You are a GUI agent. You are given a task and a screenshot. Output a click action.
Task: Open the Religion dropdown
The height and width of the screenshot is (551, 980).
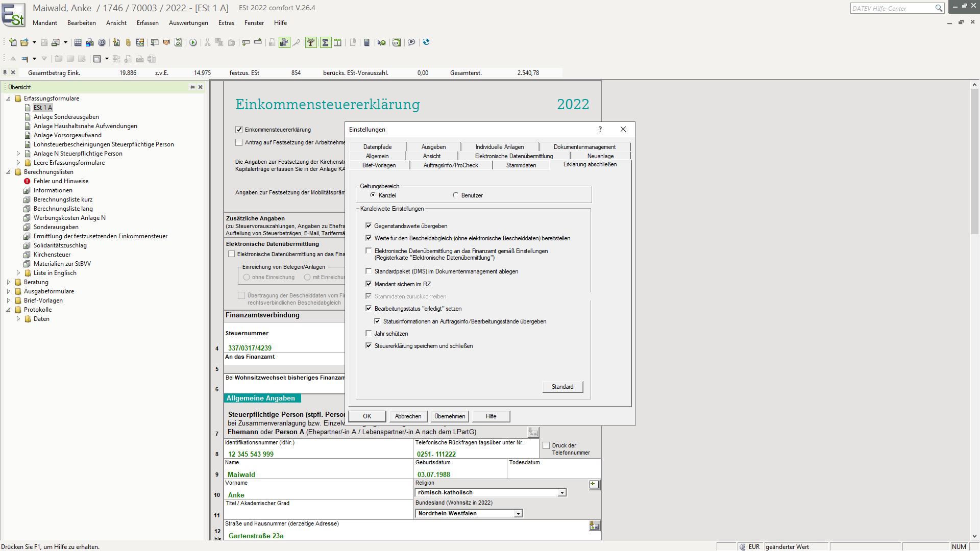tap(562, 493)
